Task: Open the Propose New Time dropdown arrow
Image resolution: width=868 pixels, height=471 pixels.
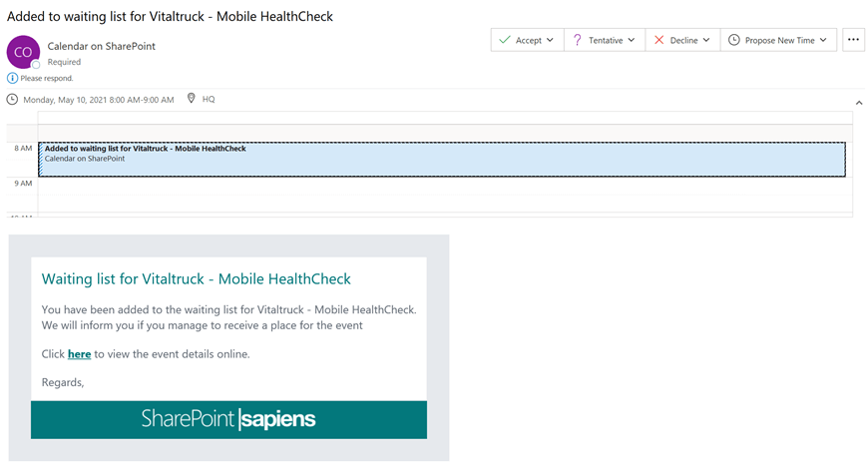Action: [x=823, y=40]
